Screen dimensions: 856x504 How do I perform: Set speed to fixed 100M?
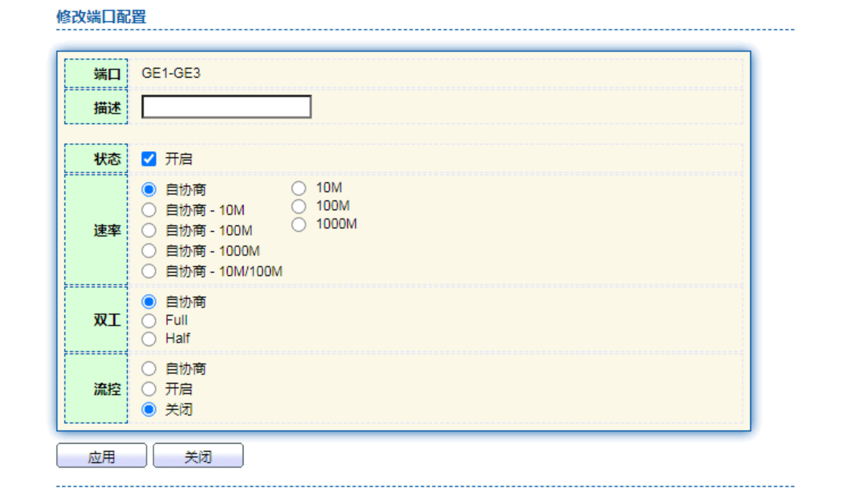pos(299,206)
